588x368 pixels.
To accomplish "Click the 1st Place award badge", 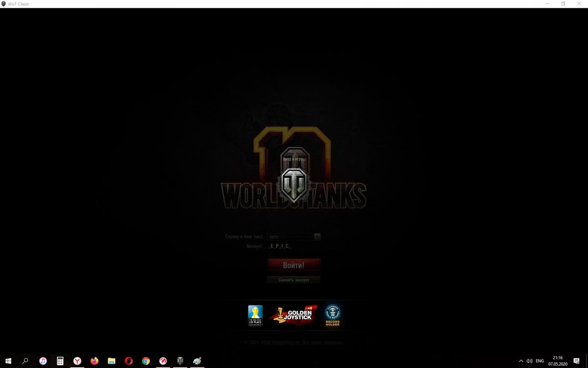I will (x=255, y=315).
